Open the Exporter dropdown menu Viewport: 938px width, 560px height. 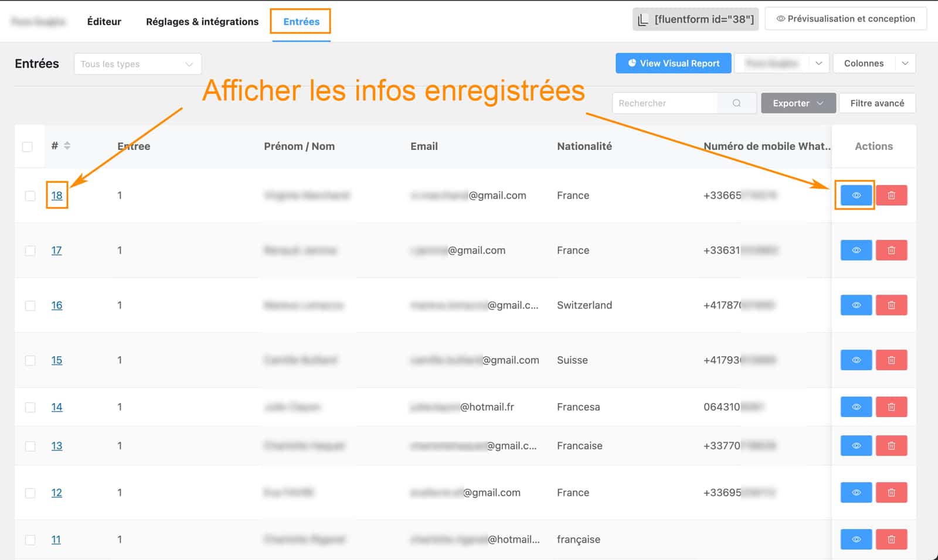tap(798, 103)
